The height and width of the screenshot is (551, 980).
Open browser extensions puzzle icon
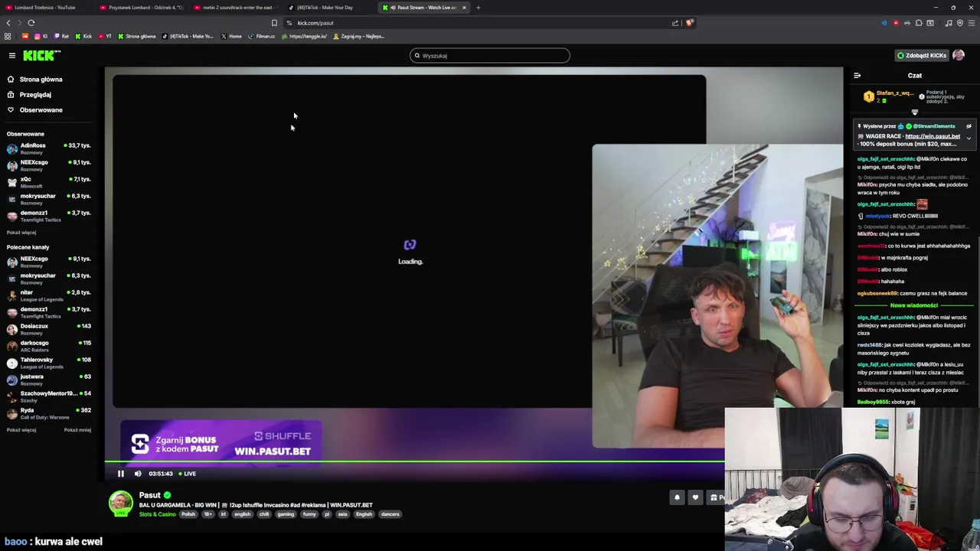919,23
